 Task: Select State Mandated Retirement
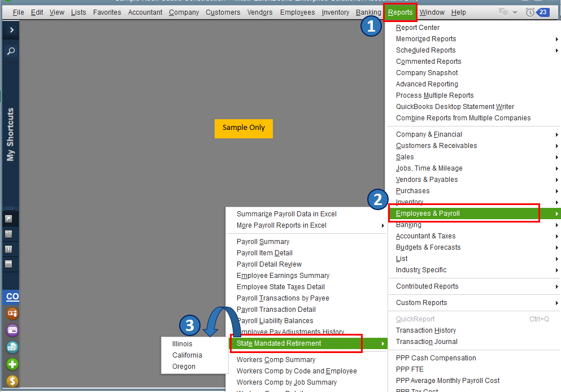coord(307,344)
